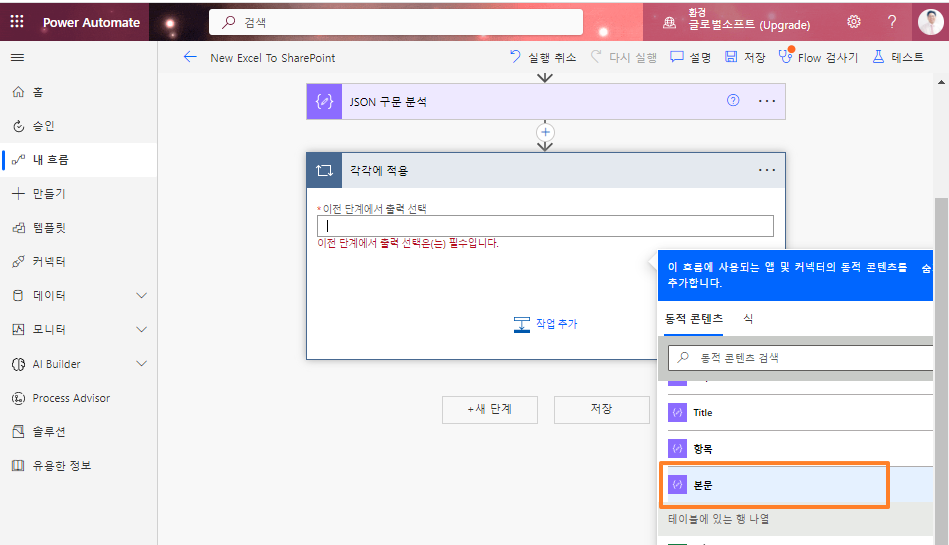Expand the AI Builder chevron
The image size is (949, 545).
coord(142,364)
